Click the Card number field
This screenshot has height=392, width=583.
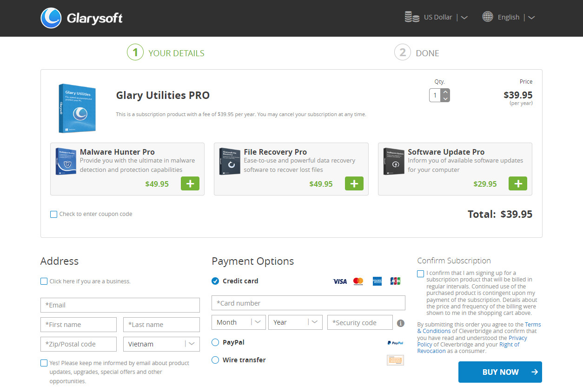tap(308, 303)
